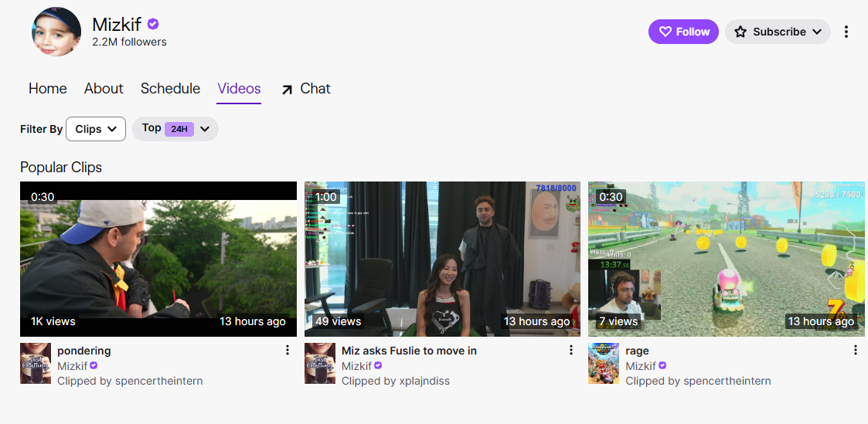Click the Filter By label
Viewport: 868px width, 424px height.
coord(42,129)
